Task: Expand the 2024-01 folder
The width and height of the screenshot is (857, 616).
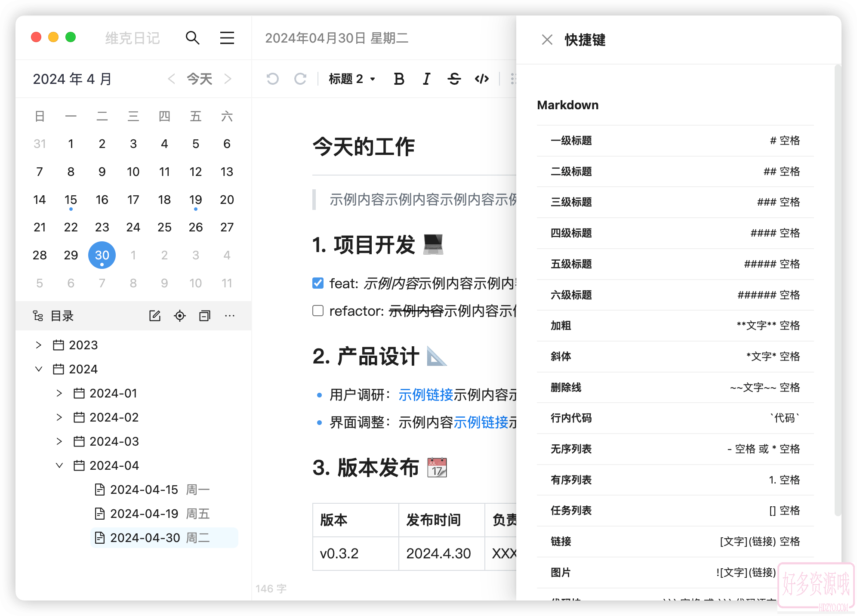Action: tap(59, 393)
